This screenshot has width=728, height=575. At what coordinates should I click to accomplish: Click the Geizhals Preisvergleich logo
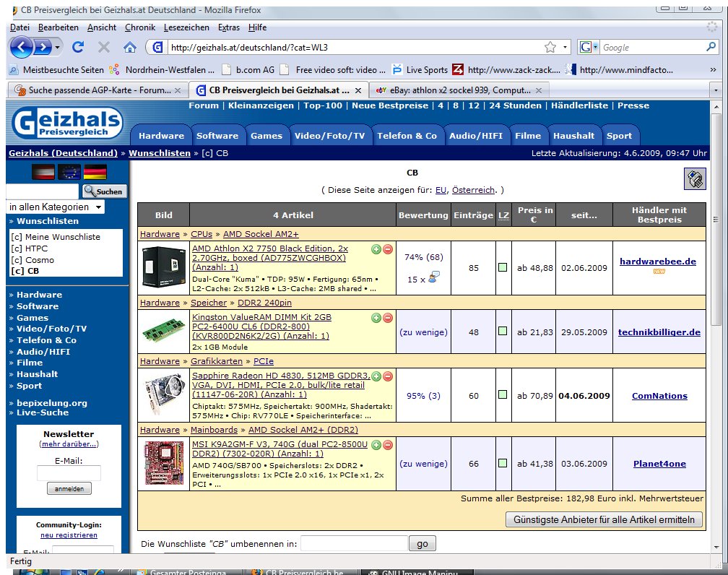coord(68,123)
